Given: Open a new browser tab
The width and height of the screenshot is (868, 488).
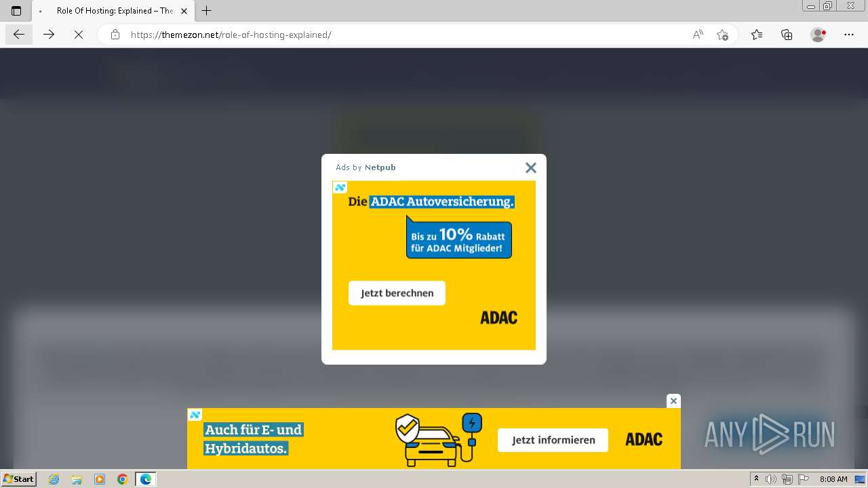Looking at the screenshot, I should (207, 11).
